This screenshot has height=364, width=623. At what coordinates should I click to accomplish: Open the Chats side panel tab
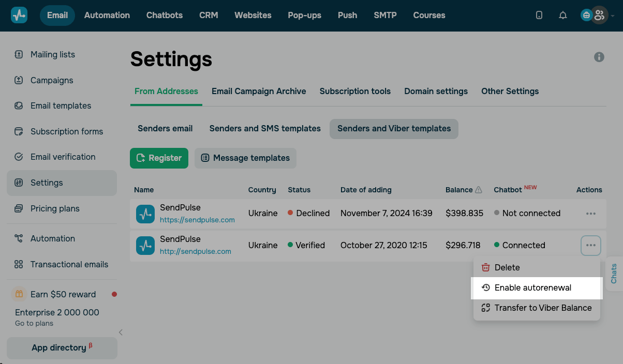point(614,274)
